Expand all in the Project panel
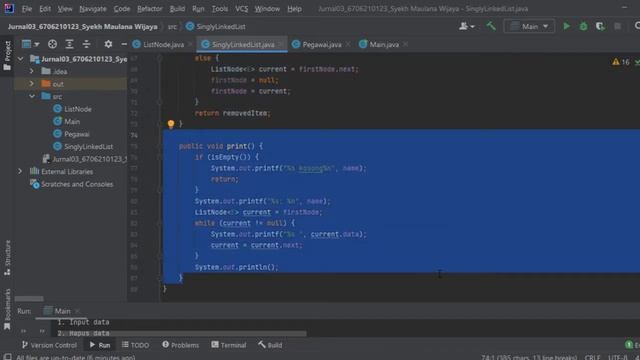Screen dimensions: 640x360 pyautogui.click(x=69, y=44)
